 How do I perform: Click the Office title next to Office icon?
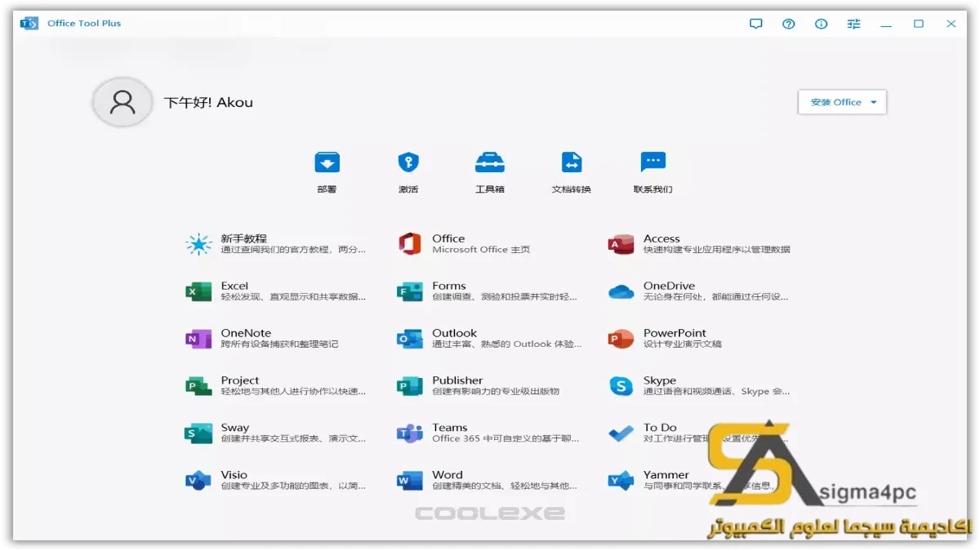click(448, 238)
